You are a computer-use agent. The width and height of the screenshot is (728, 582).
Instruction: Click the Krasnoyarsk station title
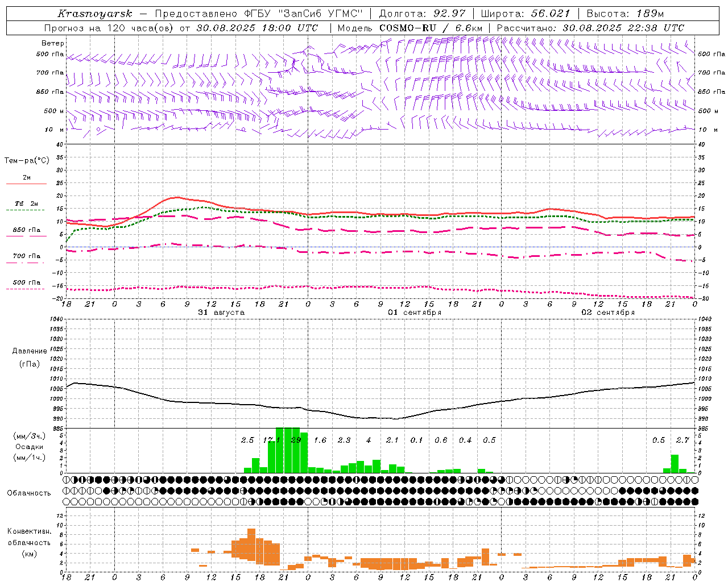click(95, 14)
